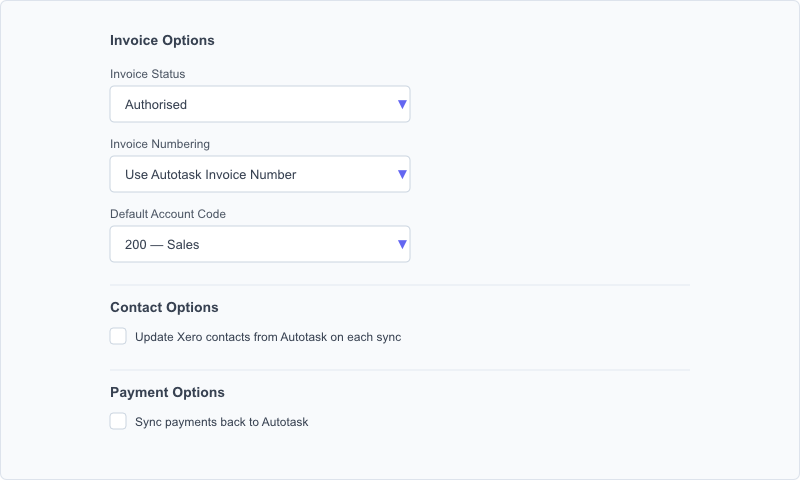Expand the Invoice Numbering combo box
The image size is (800, 480).
pos(260,174)
